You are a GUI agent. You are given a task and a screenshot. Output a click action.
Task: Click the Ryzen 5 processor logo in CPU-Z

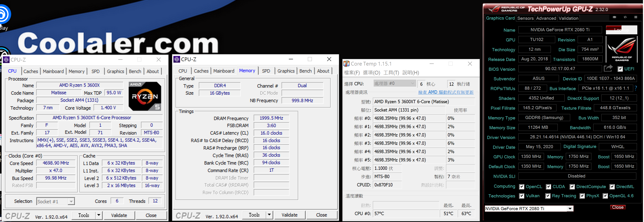point(145,96)
